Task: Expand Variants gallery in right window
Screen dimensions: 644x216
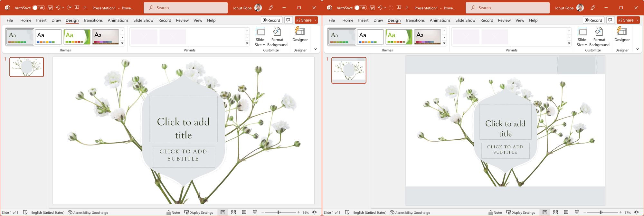Action: point(569,43)
